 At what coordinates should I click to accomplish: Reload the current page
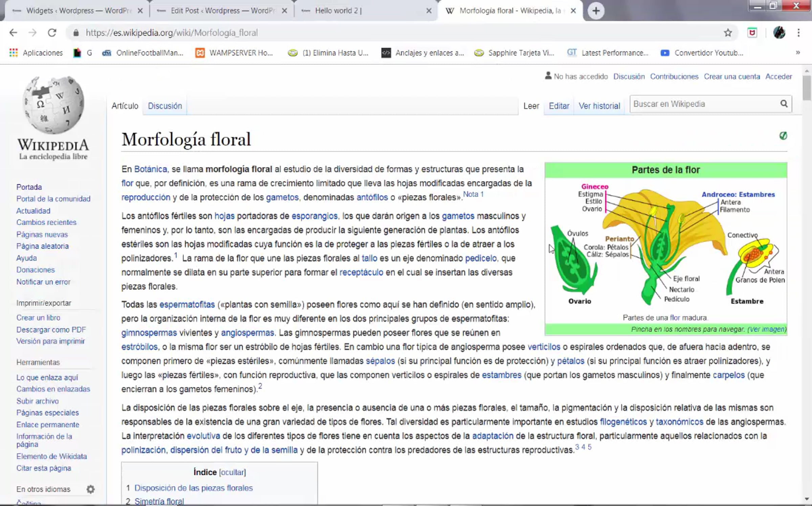[x=52, y=33]
